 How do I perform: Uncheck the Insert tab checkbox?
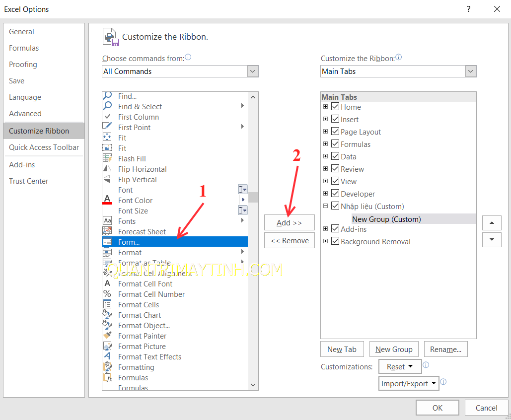(335, 119)
